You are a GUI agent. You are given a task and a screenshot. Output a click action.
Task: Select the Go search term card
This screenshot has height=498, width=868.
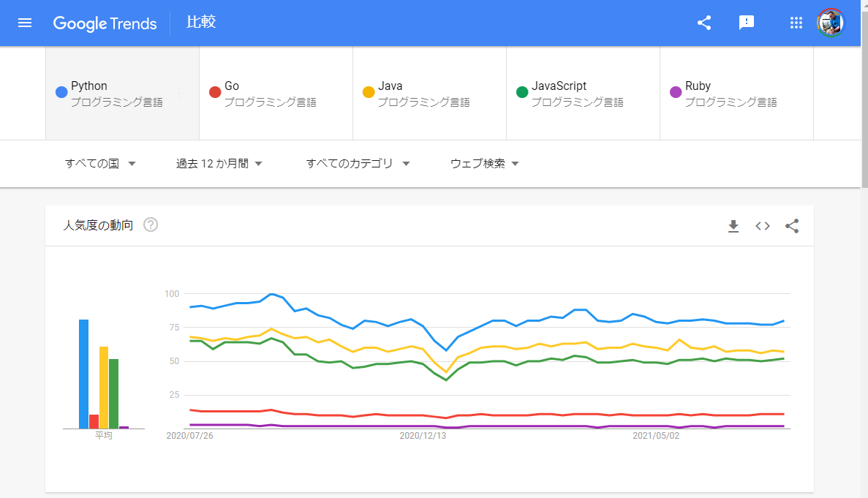pyautogui.click(x=276, y=93)
